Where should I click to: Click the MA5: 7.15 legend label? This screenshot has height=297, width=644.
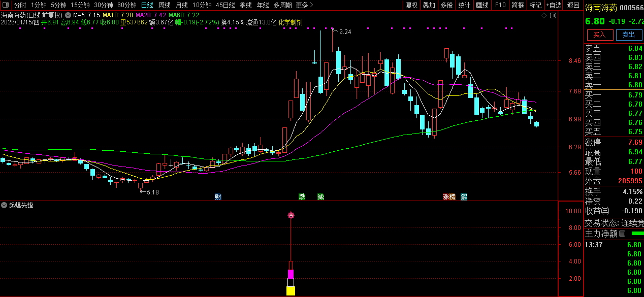click(x=86, y=15)
